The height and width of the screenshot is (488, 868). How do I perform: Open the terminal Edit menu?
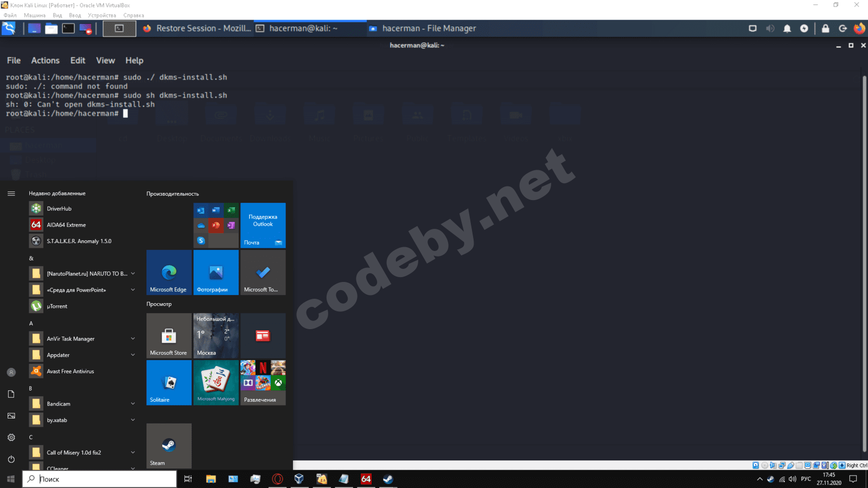[x=78, y=60]
